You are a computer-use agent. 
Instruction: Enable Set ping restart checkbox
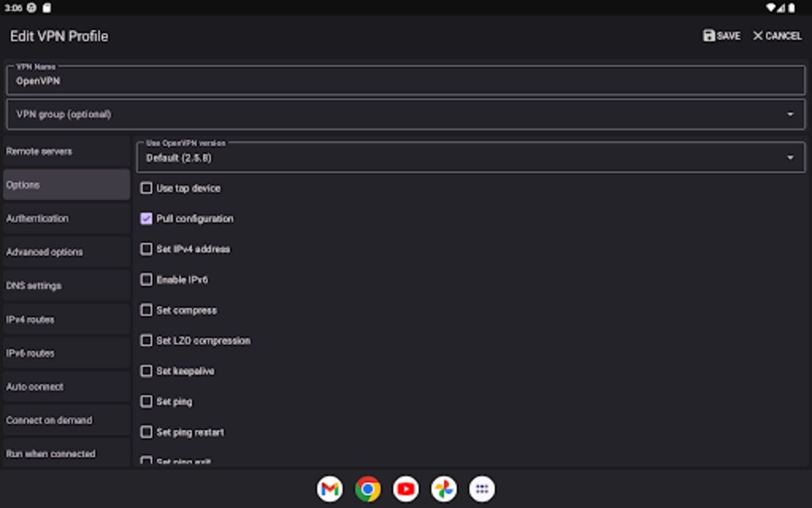coord(147,432)
